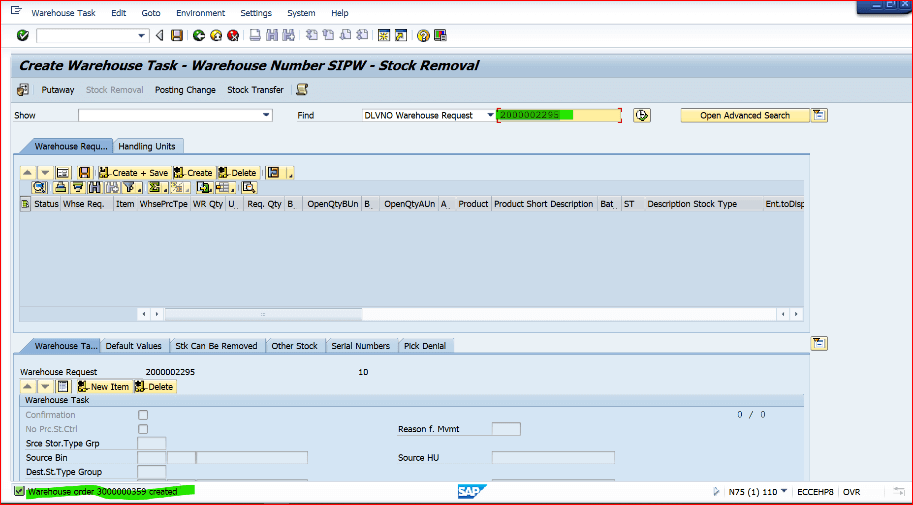913x505 pixels.
Task: Click the grid horizontal scrollbar thumb
Action: (263, 314)
